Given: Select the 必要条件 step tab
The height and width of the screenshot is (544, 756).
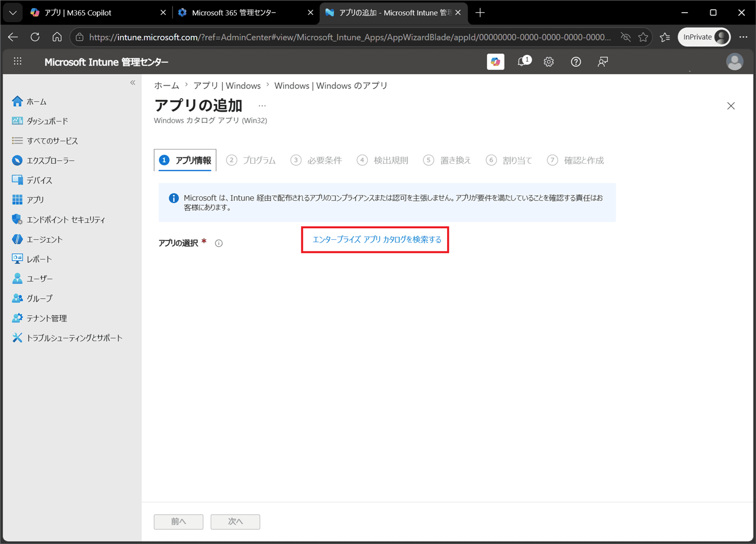Looking at the screenshot, I should pyautogui.click(x=316, y=160).
